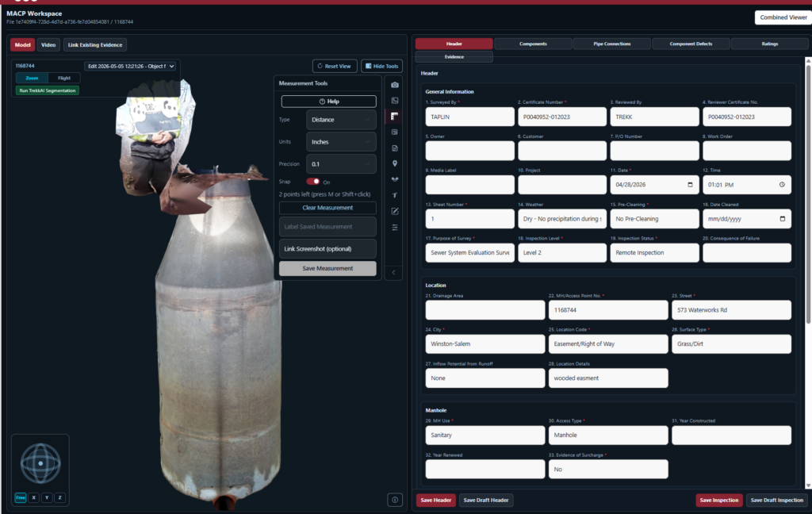Open the Edit 2026-05-05 version dropdown
The image size is (812, 514).
pos(131,67)
